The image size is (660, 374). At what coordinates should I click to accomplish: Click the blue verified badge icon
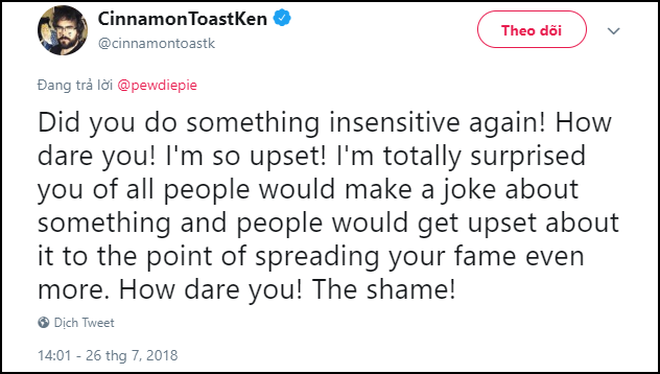coord(282,19)
